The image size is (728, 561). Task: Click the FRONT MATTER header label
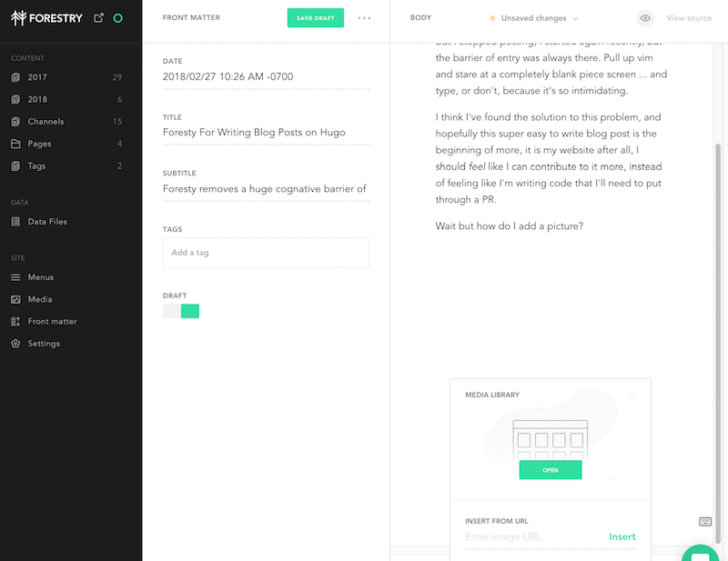(191, 17)
